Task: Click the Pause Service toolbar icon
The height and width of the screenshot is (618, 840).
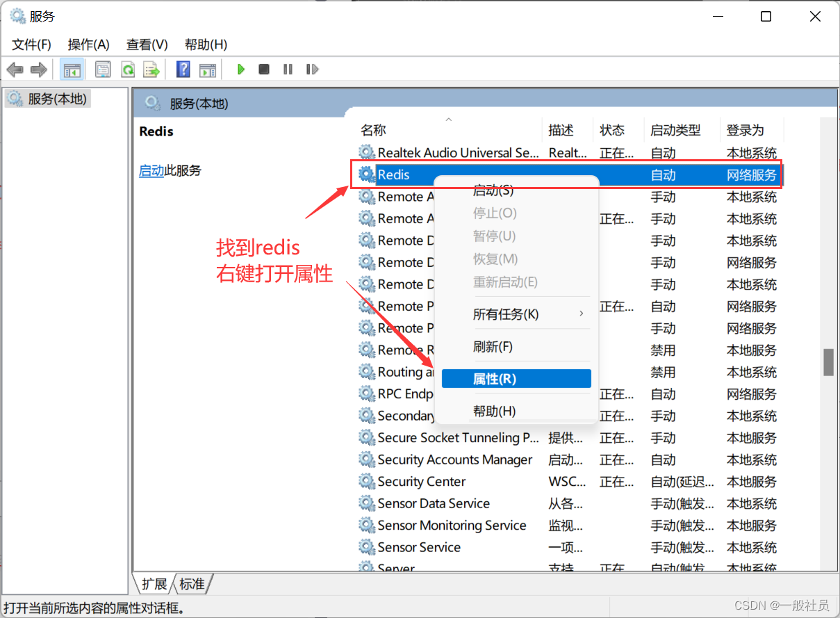Action: [288, 70]
